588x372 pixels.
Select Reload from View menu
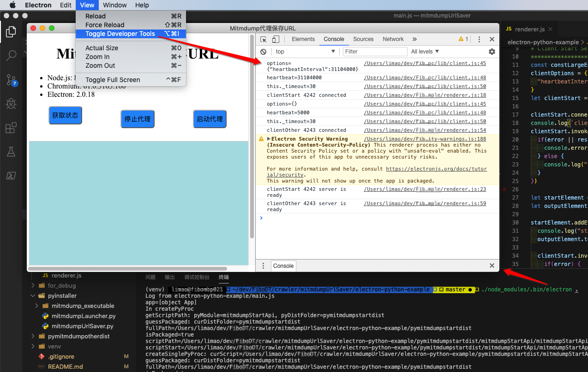(x=131, y=16)
